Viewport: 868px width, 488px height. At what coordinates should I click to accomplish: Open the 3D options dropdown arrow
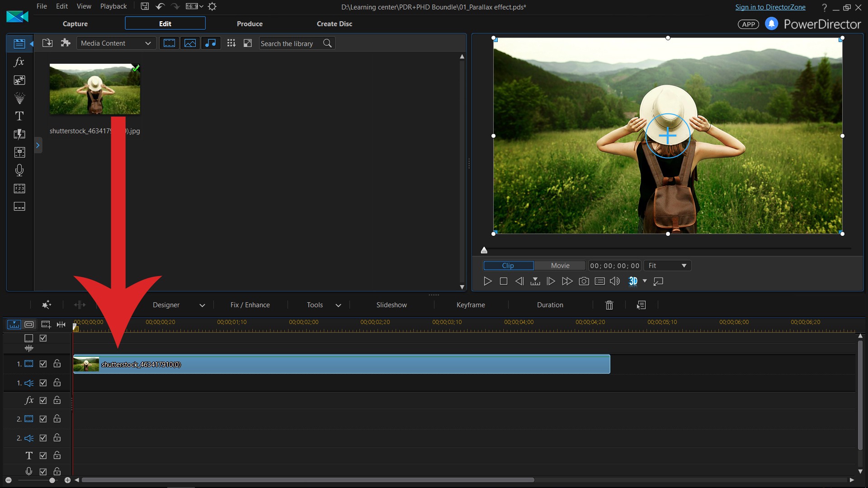pos(645,281)
